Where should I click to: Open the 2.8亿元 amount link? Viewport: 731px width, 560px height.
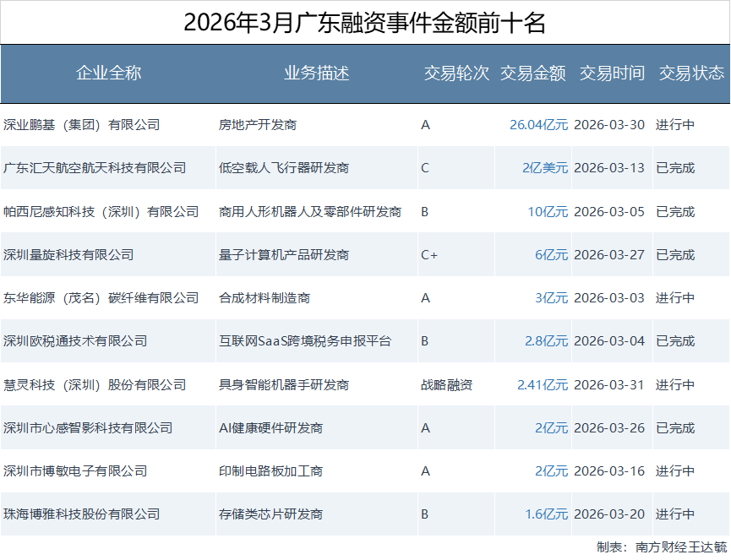tap(546, 341)
